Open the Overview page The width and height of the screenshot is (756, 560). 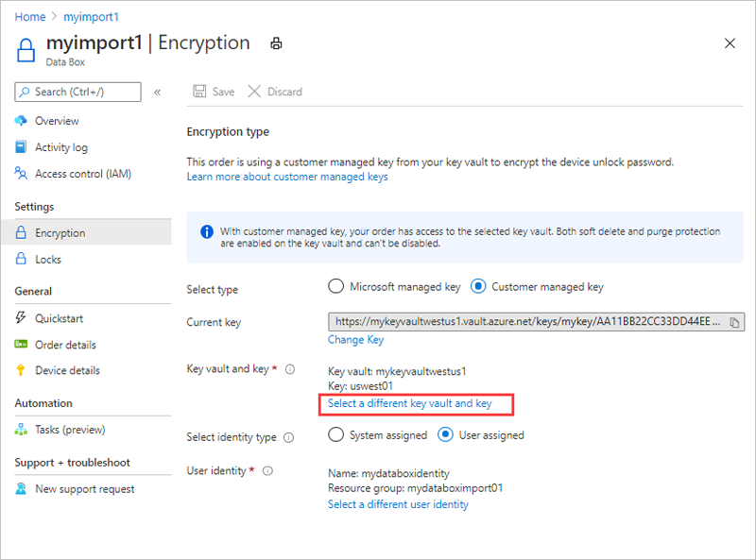[57, 121]
